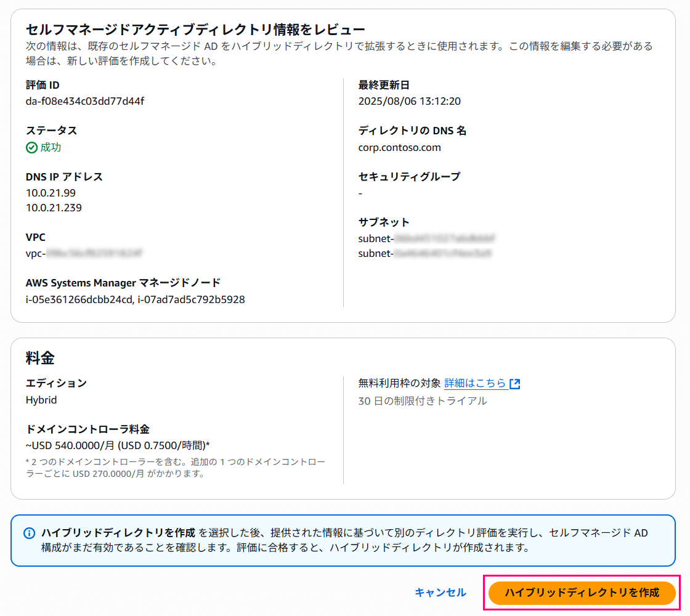Select the DNS name corp.contoso.com
The width and height of the screenshot is (690, 616).
coord(400,147)
